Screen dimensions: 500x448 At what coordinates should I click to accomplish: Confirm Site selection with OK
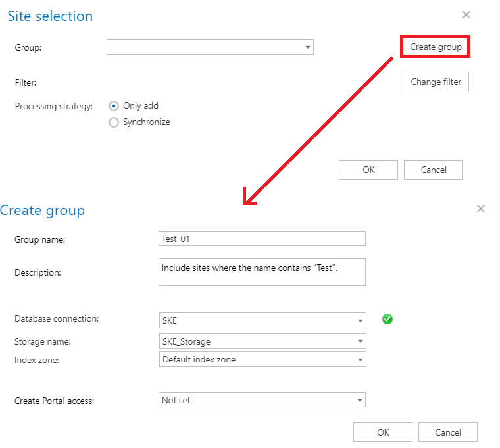point(368,170)
